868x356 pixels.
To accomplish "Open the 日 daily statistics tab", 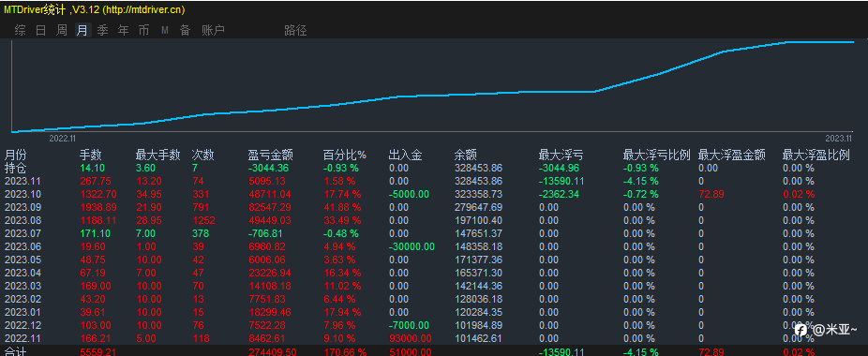I will coord(41,31).
